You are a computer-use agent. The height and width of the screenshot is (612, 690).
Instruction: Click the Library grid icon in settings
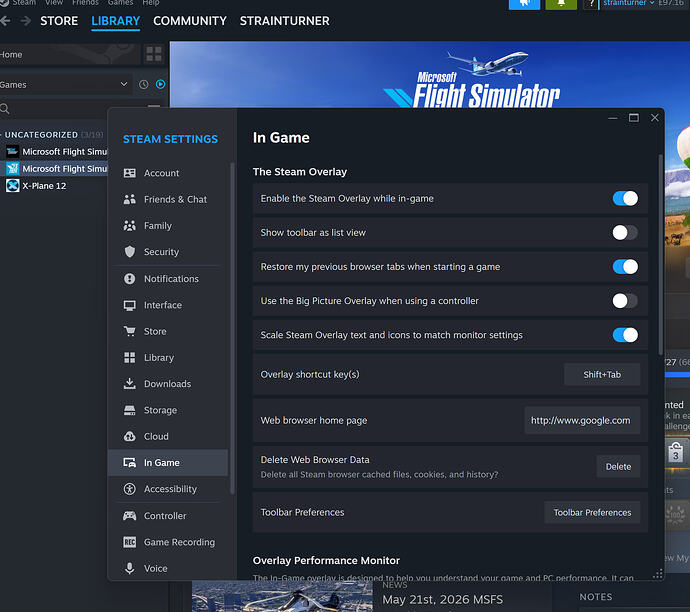pos(129,357)
